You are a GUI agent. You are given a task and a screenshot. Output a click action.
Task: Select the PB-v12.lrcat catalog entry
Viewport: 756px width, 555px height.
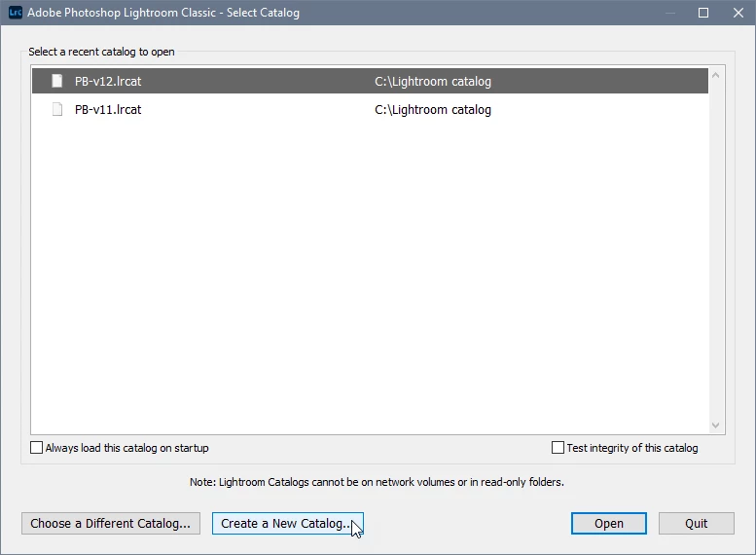pos(370,81)
